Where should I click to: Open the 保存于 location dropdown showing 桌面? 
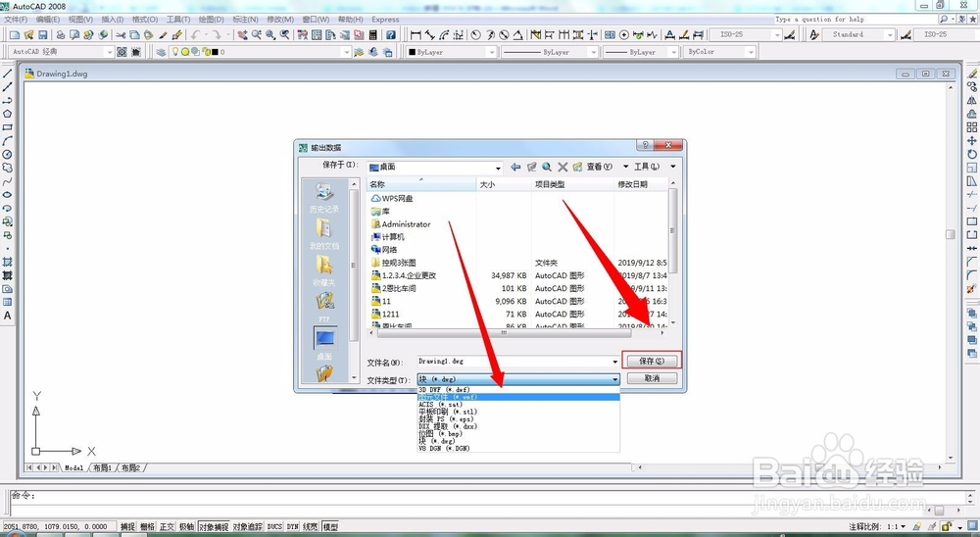point(434,168)
